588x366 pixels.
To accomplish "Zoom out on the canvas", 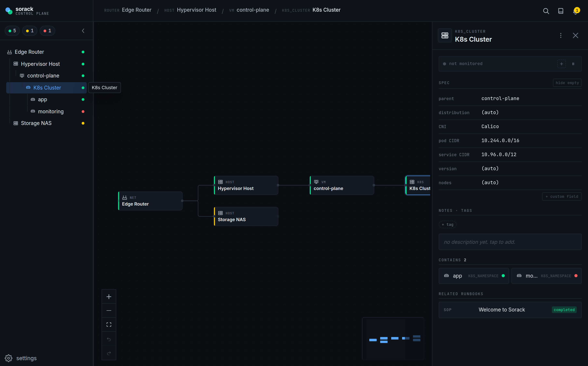I will [109, 311].
